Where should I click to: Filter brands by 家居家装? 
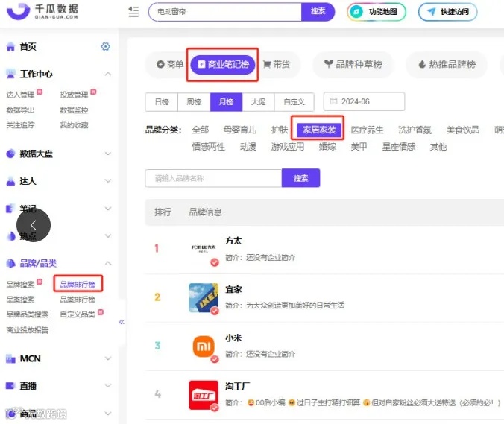point(319,130)
